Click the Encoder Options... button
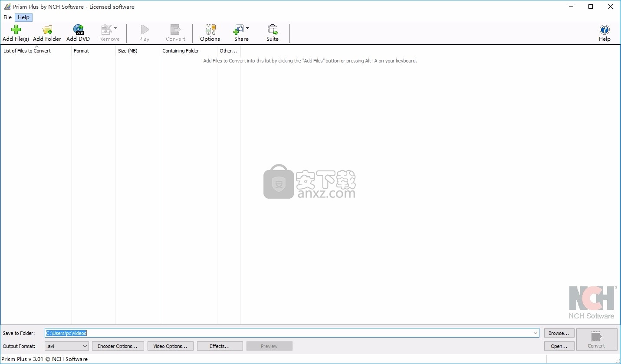This screenshot has width=621, height=364. (x=118, y=346)
